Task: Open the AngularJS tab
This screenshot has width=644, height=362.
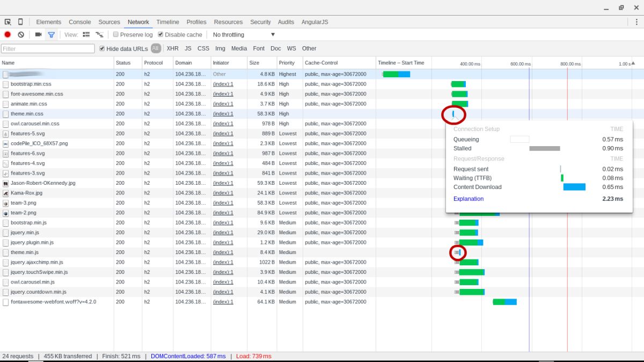Action: click(314, 22)
